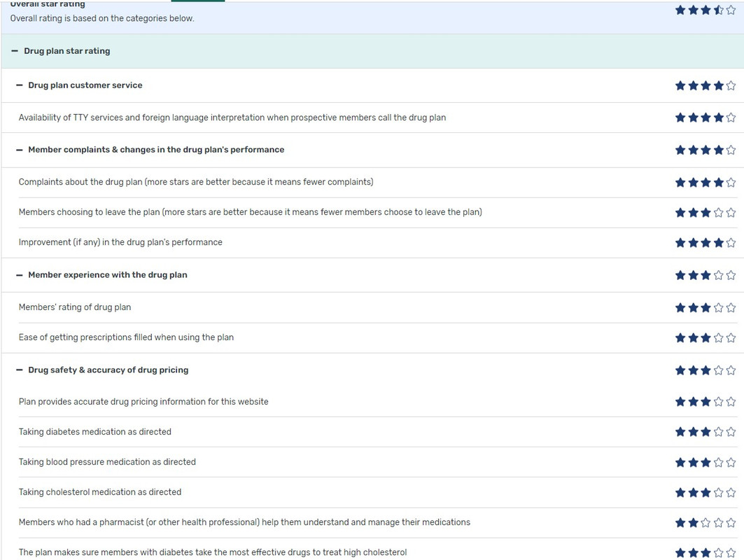Collapse Drug plan customer service group

pos(20,85)
